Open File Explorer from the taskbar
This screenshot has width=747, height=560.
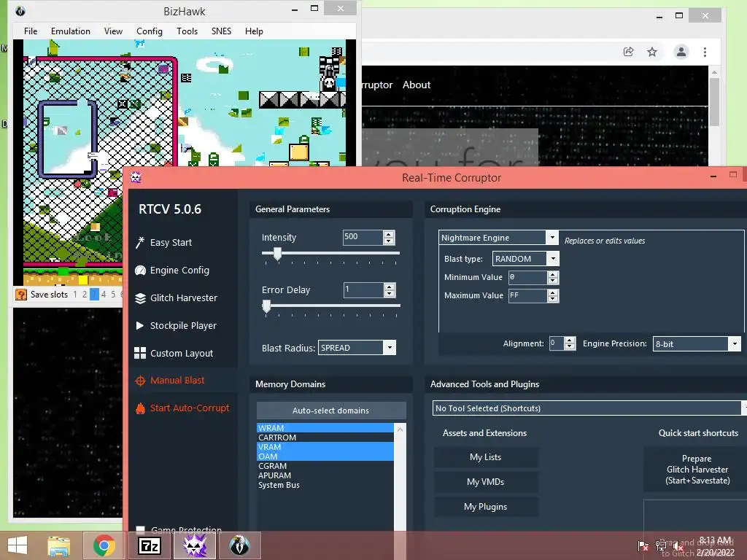click(58, 545)
